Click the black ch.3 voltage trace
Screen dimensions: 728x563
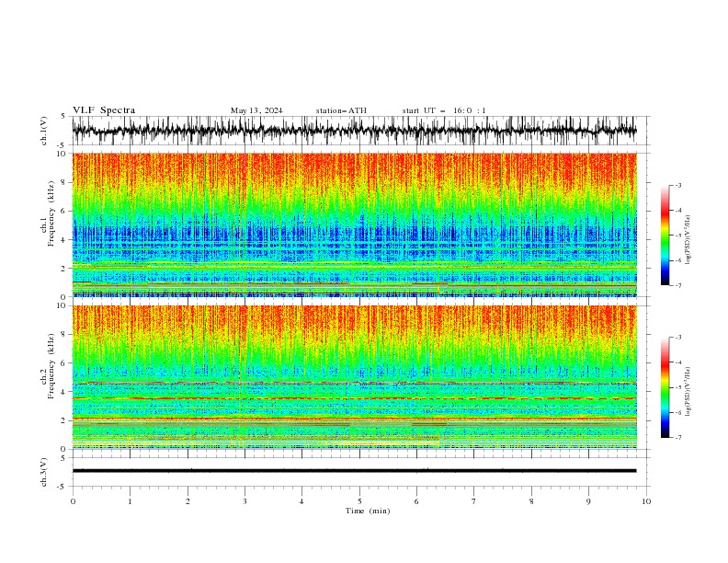point(354,471)
